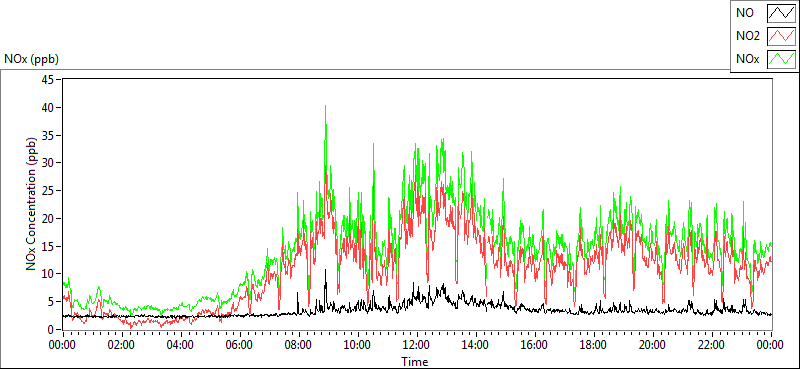Click the 06:00 x-axis time label
800x369 pixels.
(x=240, y=345)
